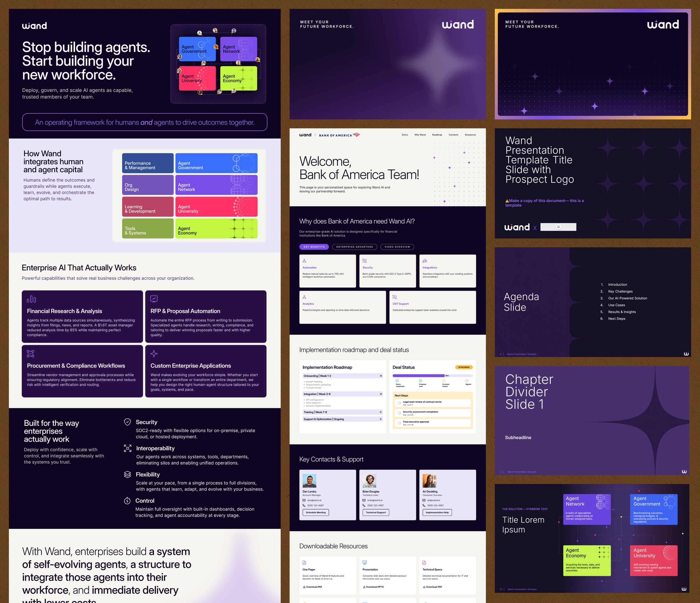Click the chart icon above RFP & Proposal Automation
This screenshot has width=700, height=603.
[x=154, y=299]
